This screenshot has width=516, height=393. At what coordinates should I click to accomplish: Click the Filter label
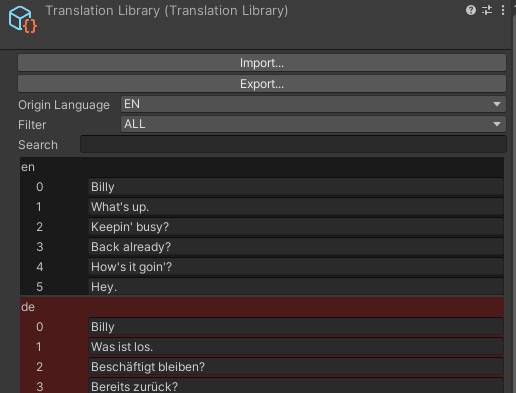coord(32,125)
